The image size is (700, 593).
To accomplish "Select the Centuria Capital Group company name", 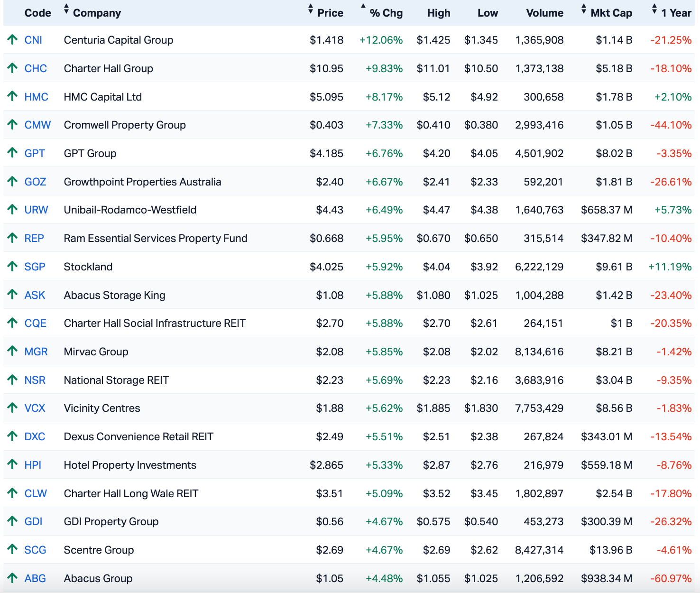I will coord(119,40).
